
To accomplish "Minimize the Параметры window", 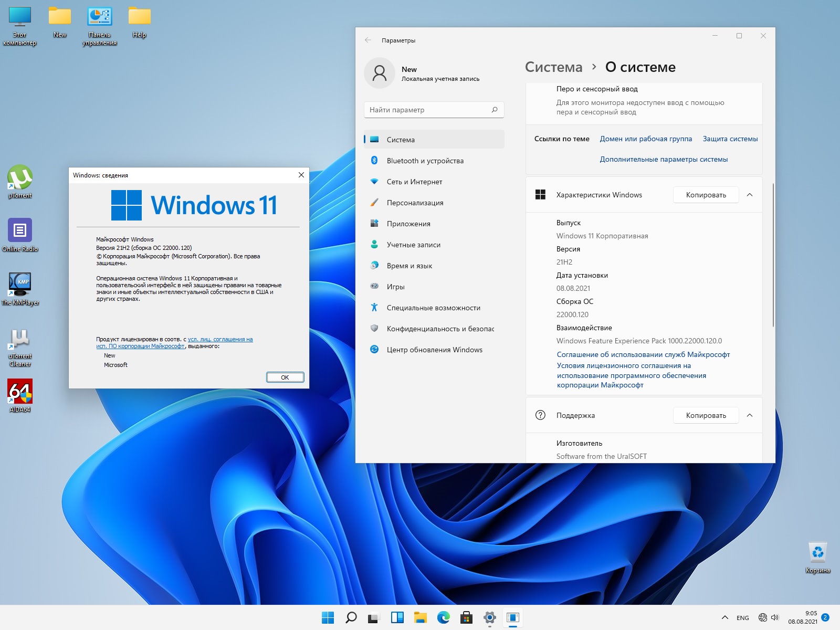I will (715, 36).
